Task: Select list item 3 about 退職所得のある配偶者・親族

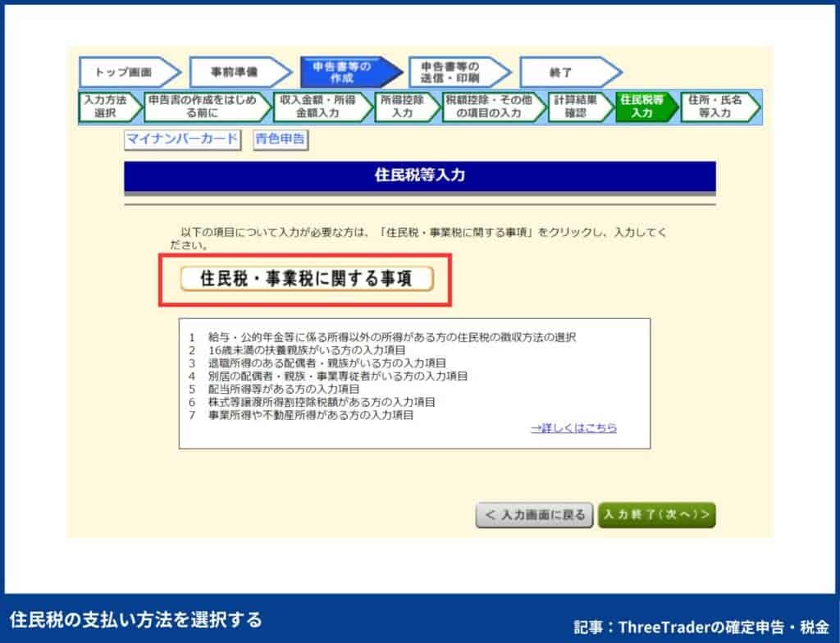Action: pos(317,363)
